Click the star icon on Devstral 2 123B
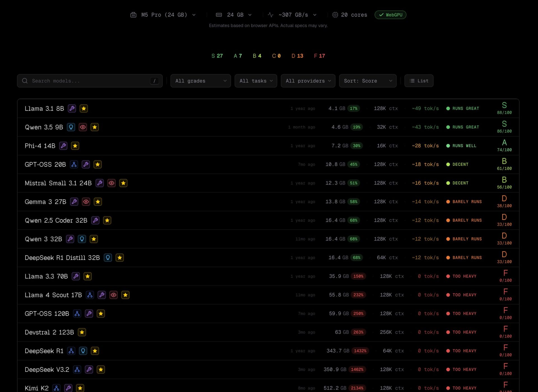Image resolution: width=538 pixels, height=392 pixels. pos(82,332)
